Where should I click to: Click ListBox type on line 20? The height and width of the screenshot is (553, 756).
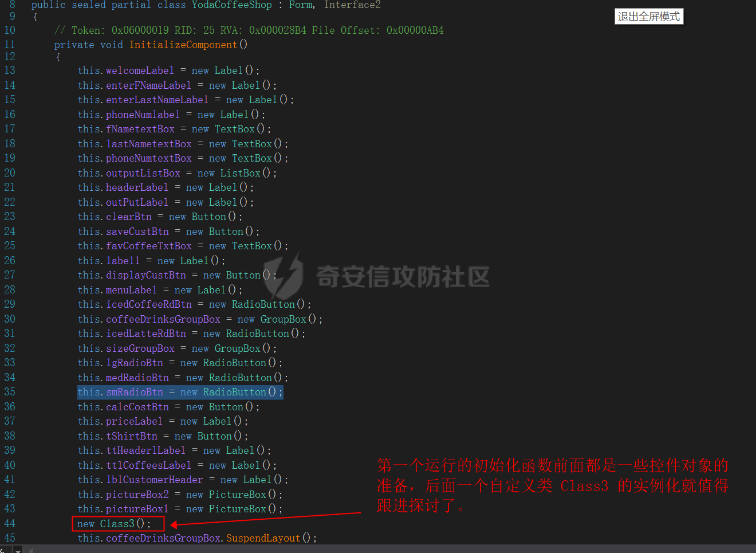coord(241,173)
